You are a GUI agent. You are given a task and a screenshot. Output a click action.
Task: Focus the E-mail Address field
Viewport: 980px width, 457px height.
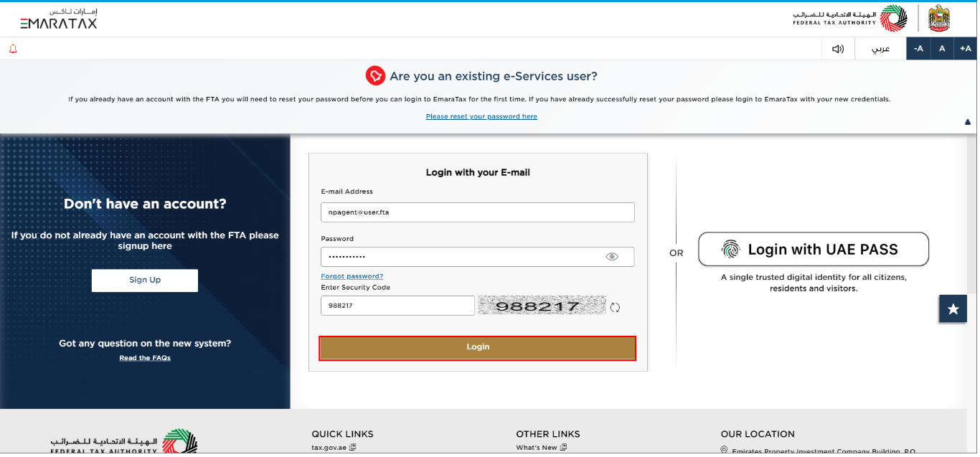(x=478, y=212)
